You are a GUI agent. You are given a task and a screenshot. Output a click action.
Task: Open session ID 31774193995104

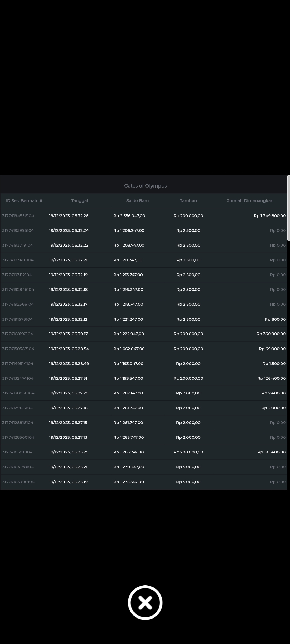click(18, 230)
